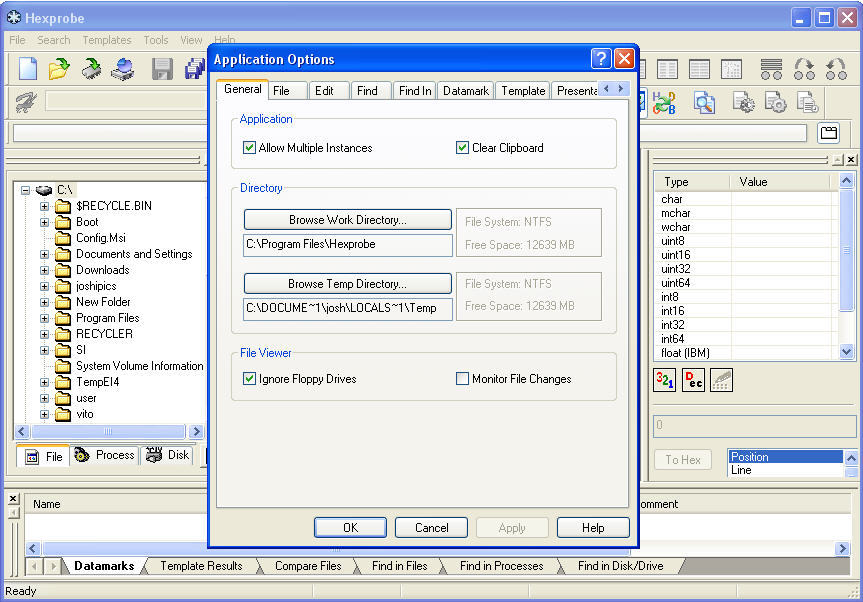Viewport: 863px width, 602px height.
Task: Expand the Program Files folder
Action: click(45, 318)
